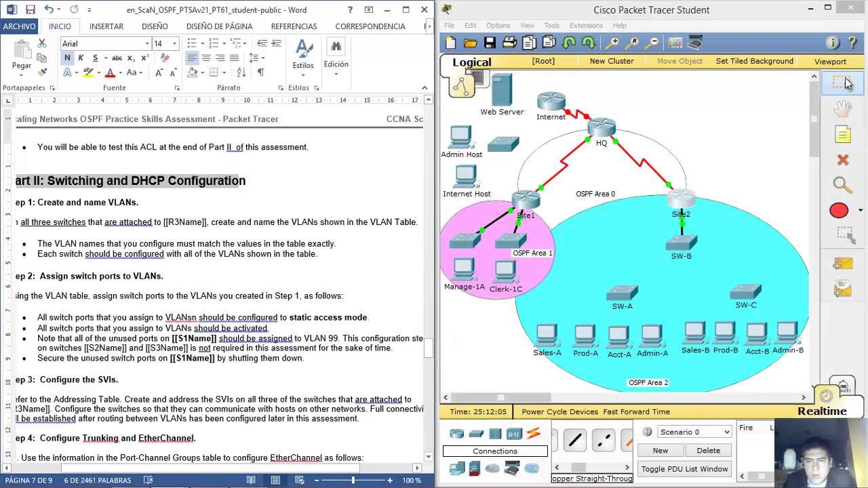Activate the red X Delete tool

click(842, 160)
